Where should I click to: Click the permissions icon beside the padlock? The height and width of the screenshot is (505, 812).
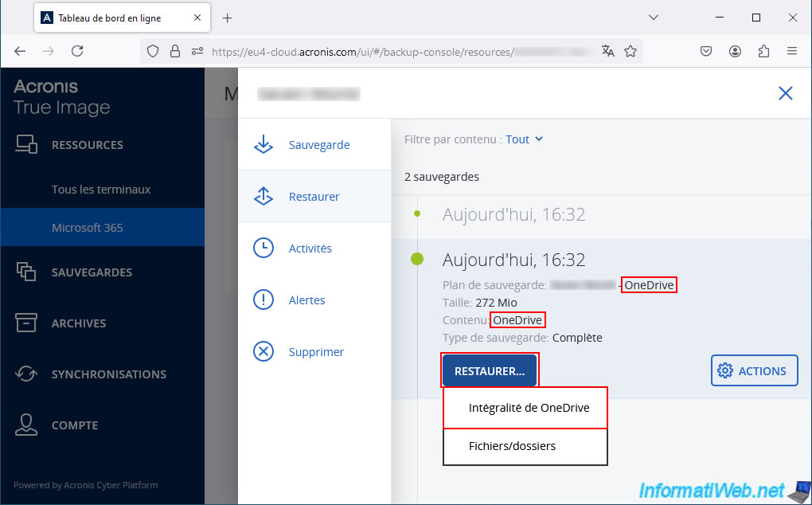(x=197, y=51)
